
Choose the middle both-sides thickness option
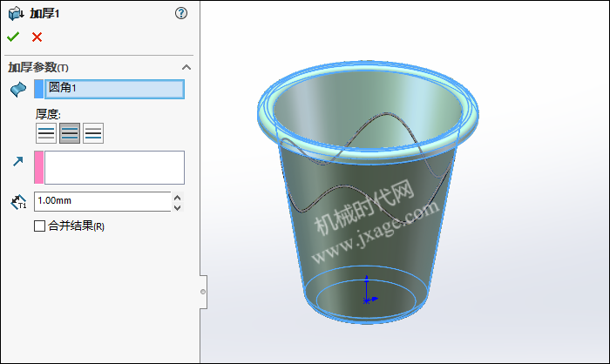[70, 133]
